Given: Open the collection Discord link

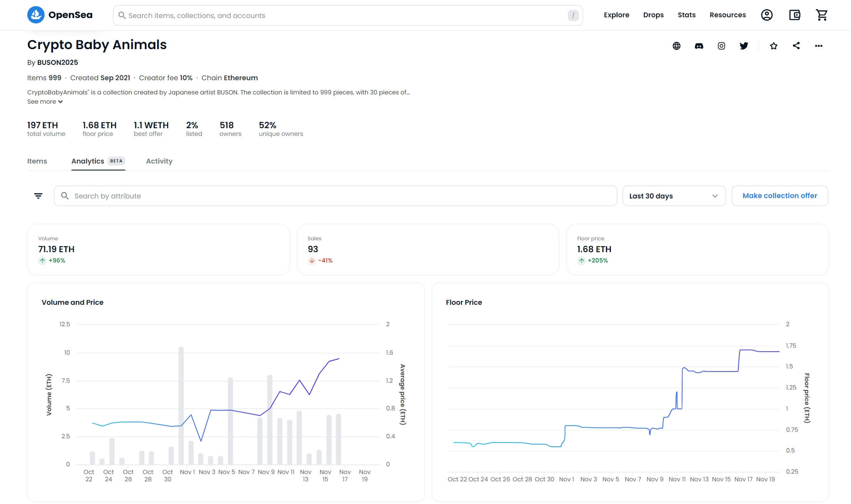Looking at the screenshot, I should (x=699, y=46).
